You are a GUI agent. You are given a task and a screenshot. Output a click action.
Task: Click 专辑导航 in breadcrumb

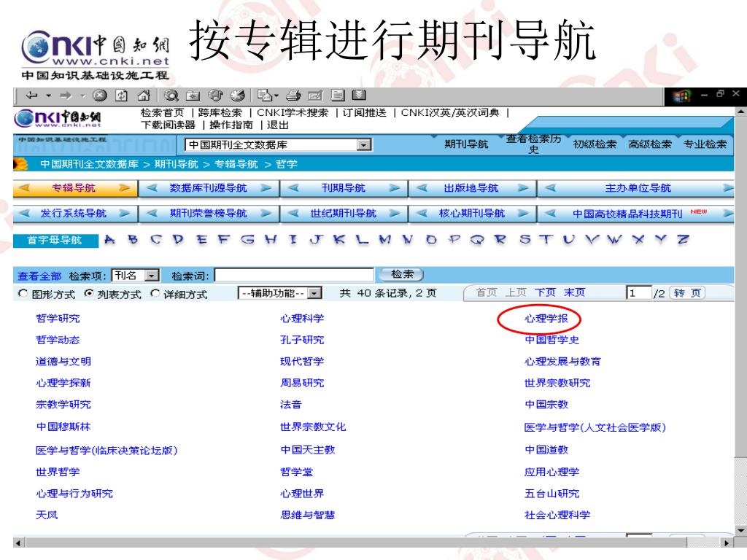tap(236, 164)
